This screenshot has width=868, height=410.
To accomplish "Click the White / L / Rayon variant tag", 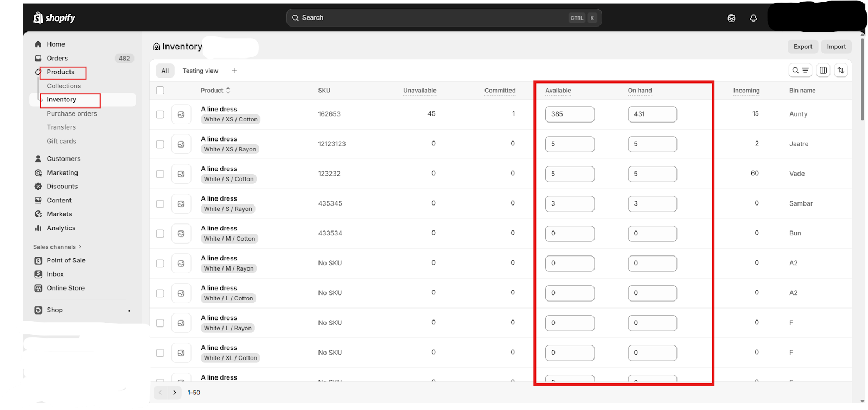I will tap(228, 328).
